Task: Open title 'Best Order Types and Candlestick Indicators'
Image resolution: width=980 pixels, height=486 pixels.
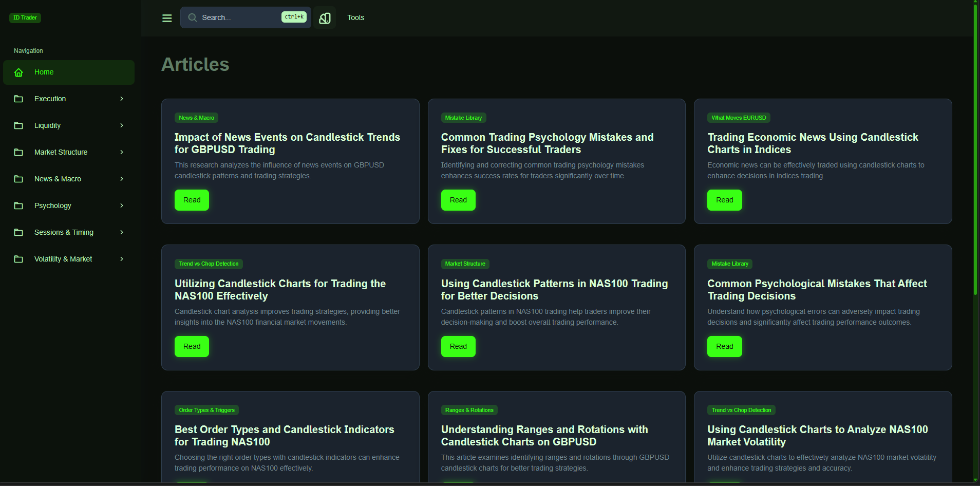Action: (x=285, y=436)
